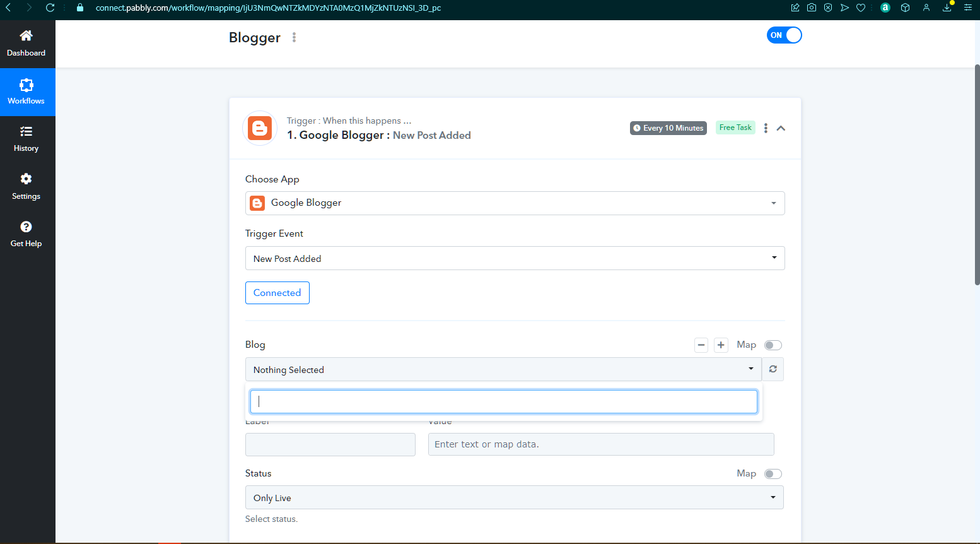Open Get Help in the sidebar
Viewport: 980px width, 544px height.
tap(26, 234)
